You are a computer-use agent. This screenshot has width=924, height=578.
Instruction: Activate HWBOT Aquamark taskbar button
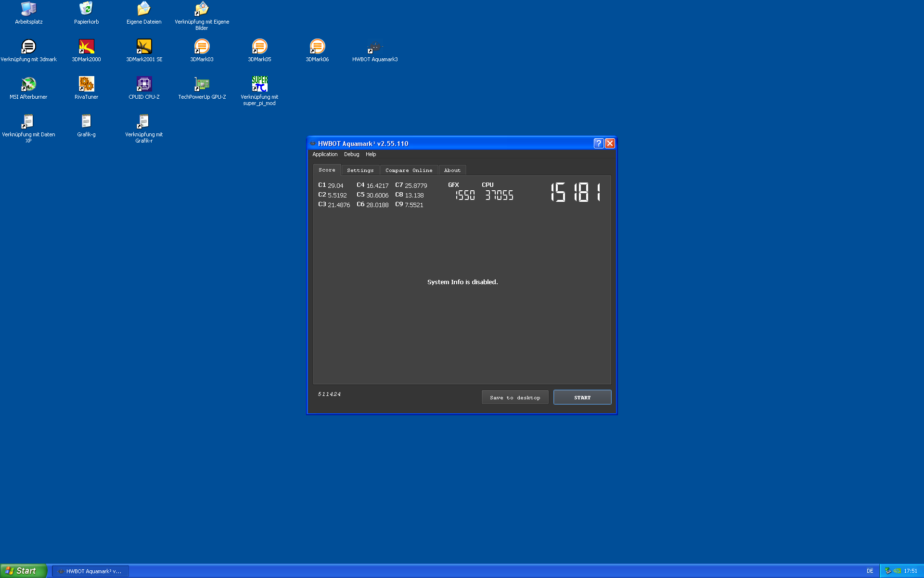90,571
